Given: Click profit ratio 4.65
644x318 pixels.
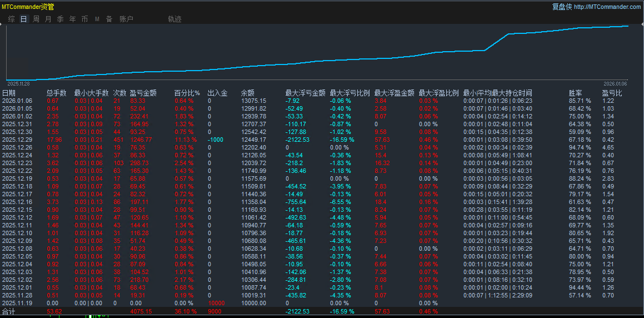Looking at the screenshot, I should click(608, 147).
